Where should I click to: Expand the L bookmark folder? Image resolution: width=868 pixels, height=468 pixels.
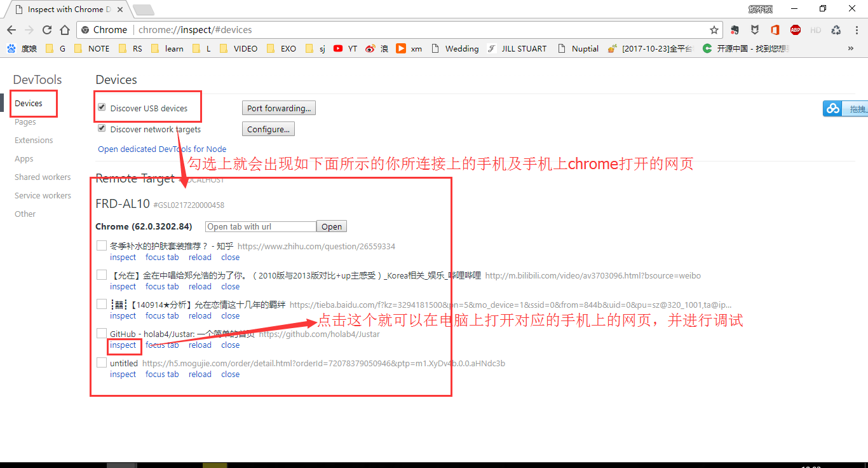click(x=201, y=48)
